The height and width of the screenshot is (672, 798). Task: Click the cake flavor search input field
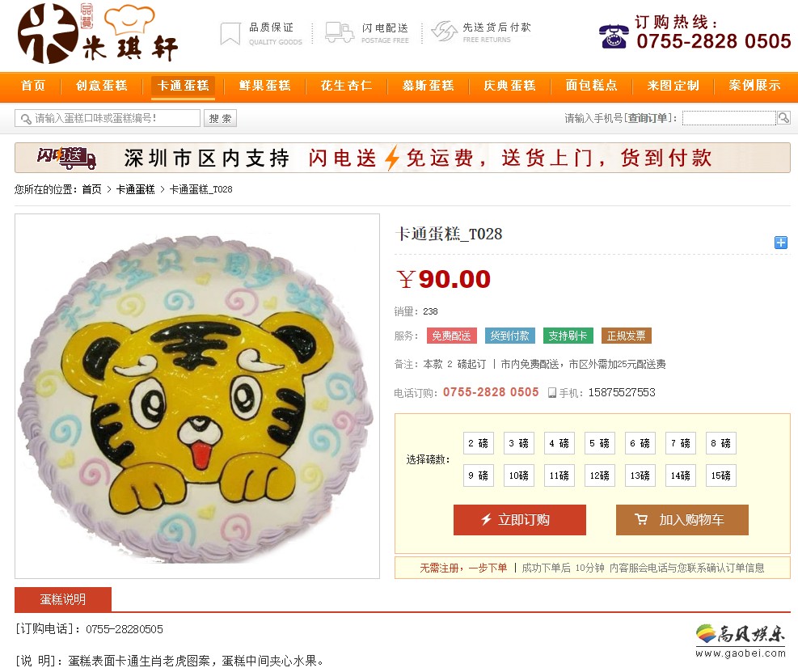[x=108, y=118]
